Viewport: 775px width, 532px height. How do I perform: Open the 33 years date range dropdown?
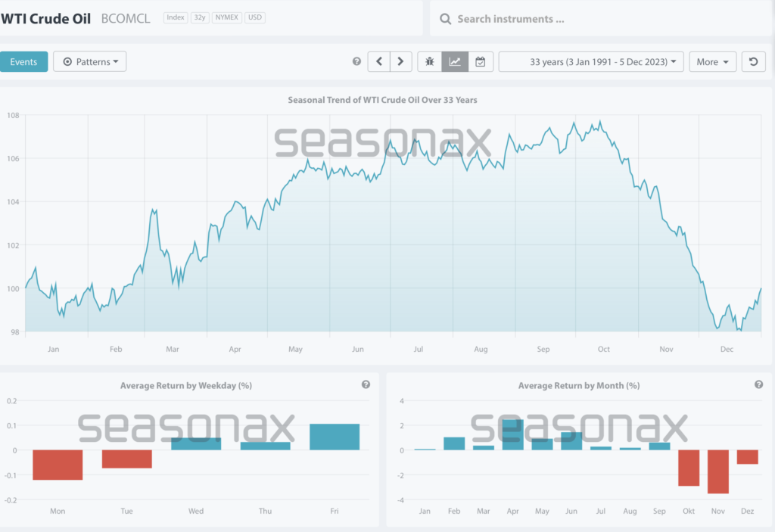pos(591,61)
